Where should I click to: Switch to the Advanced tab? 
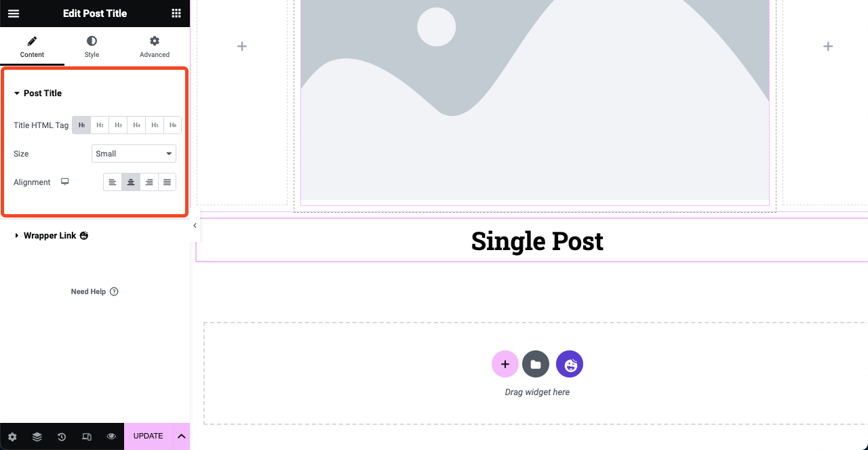point(155,47)
